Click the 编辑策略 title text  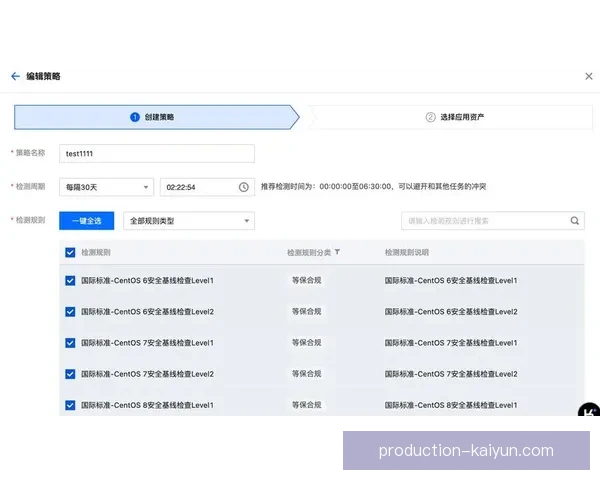click(x=43, y=76)
